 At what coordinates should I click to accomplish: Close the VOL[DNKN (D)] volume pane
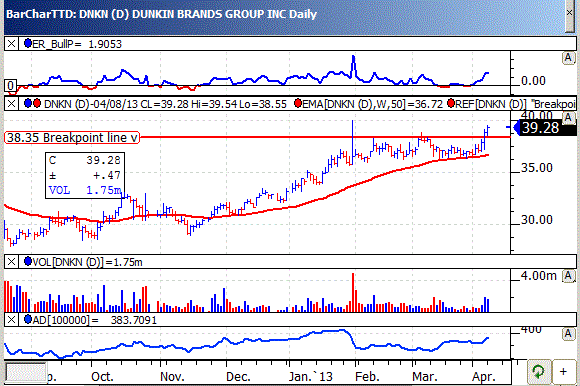point(11,262)
